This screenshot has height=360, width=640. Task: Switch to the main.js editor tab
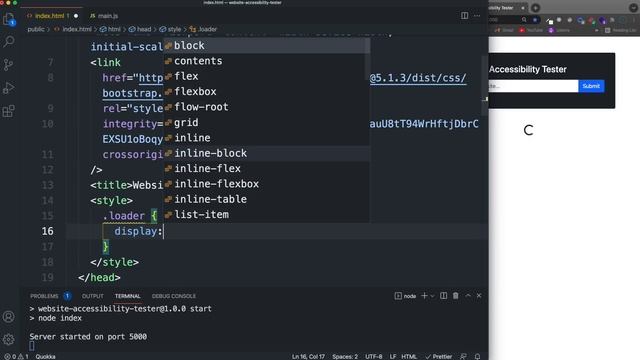pyautogui.click(x=104, y=16)
